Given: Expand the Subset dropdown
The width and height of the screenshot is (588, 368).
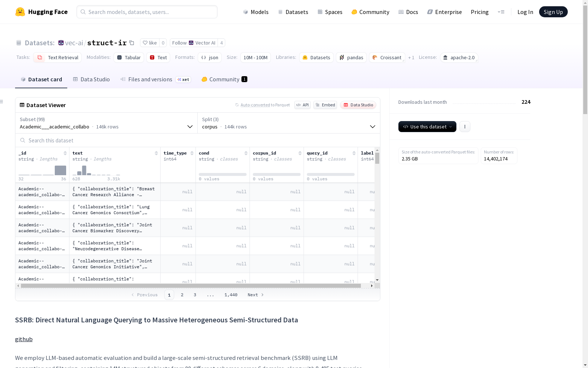Looking at the screenshot, I should pyautogui.click(x=107, y=123).
